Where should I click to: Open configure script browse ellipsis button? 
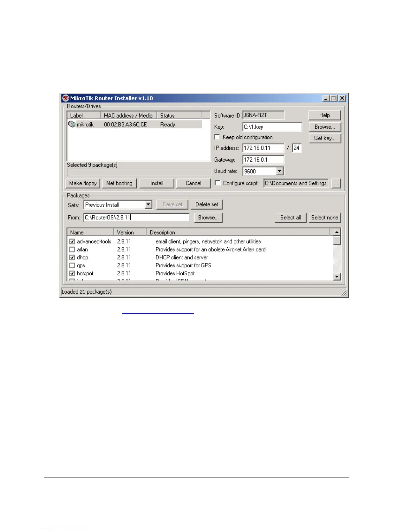336,183
